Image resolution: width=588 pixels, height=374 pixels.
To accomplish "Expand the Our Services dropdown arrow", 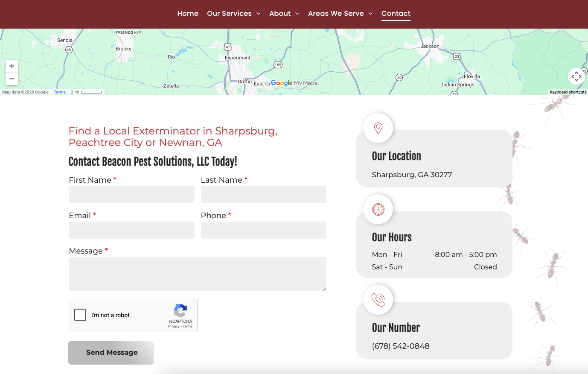I will coord(258,14).
